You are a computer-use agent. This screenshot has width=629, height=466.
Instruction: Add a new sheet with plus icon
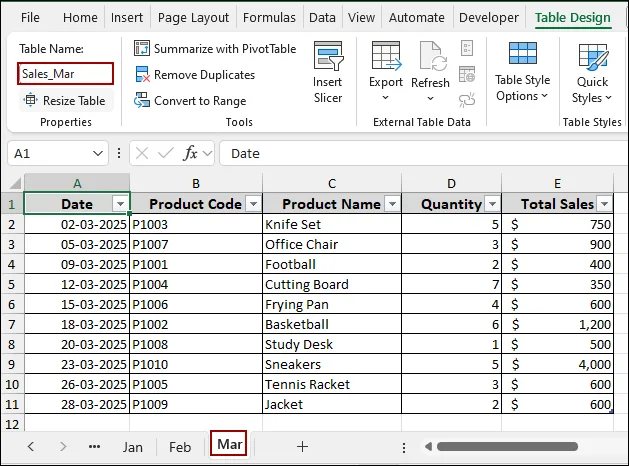302,446
